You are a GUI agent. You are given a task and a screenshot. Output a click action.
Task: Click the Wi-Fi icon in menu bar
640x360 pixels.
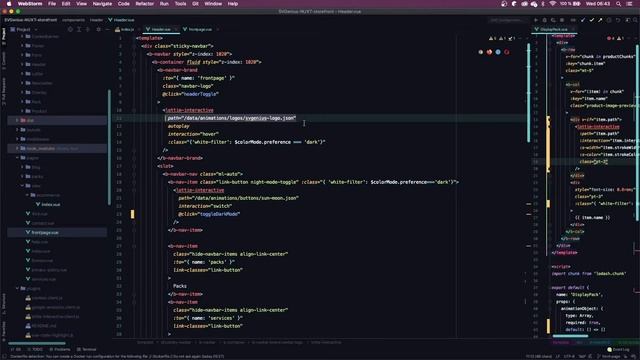[x=553, y=4]
